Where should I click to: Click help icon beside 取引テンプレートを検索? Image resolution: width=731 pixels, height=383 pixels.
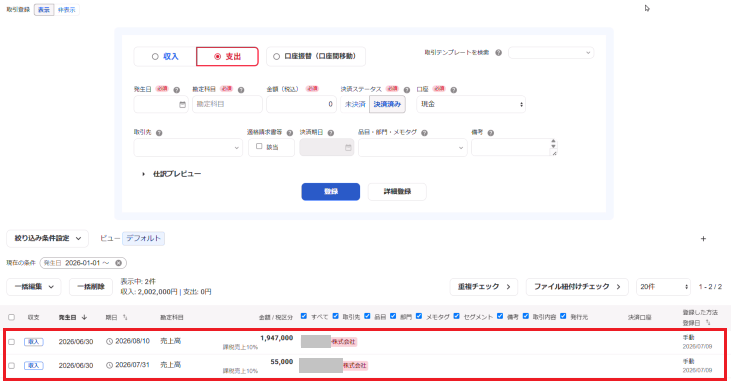pyautogui.click(x=498, y=53)
